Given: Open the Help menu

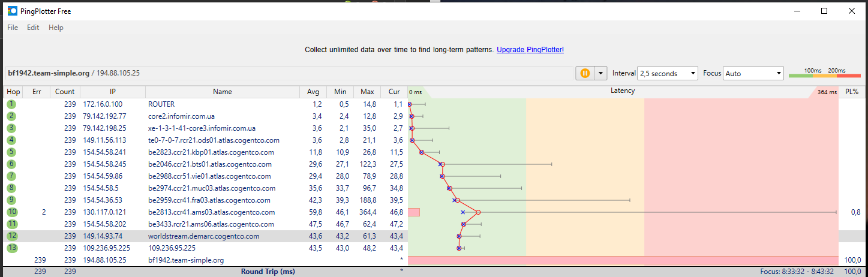Looking at the screenshot, I should 56,28.
